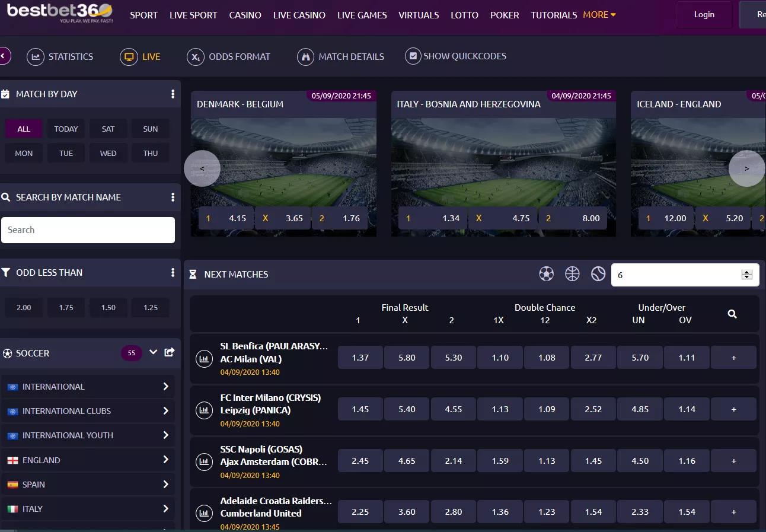Open the Statistics panel icon
Viewport: 766px width, 532px height.
(x=37, y=56)
